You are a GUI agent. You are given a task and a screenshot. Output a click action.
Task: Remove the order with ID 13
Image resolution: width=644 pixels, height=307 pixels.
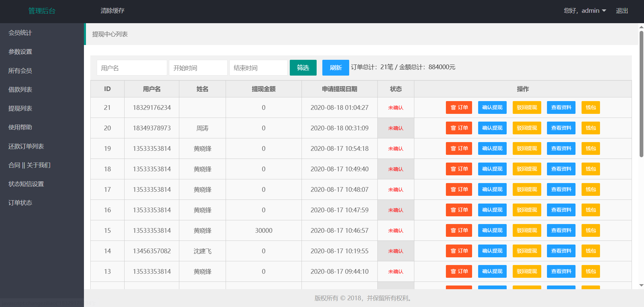click(x=459, y=271)
